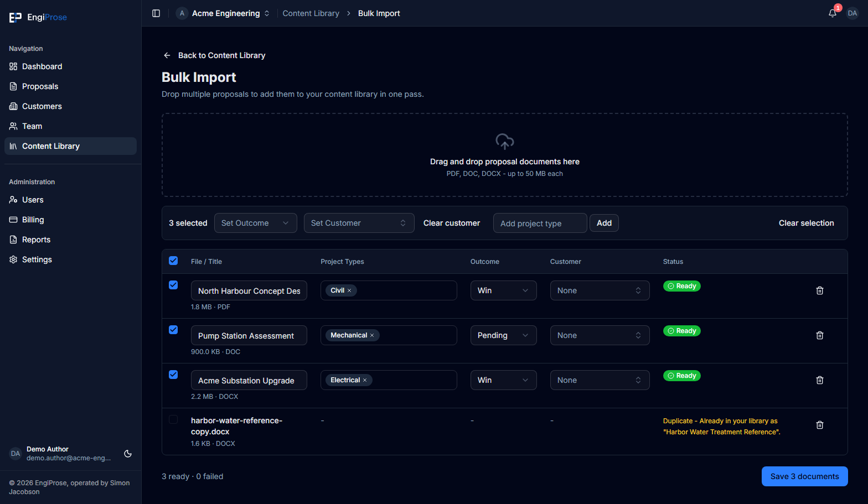Toggle the sidebar panel icon
This screenshot has height=504, width=868.
[156, 13]
